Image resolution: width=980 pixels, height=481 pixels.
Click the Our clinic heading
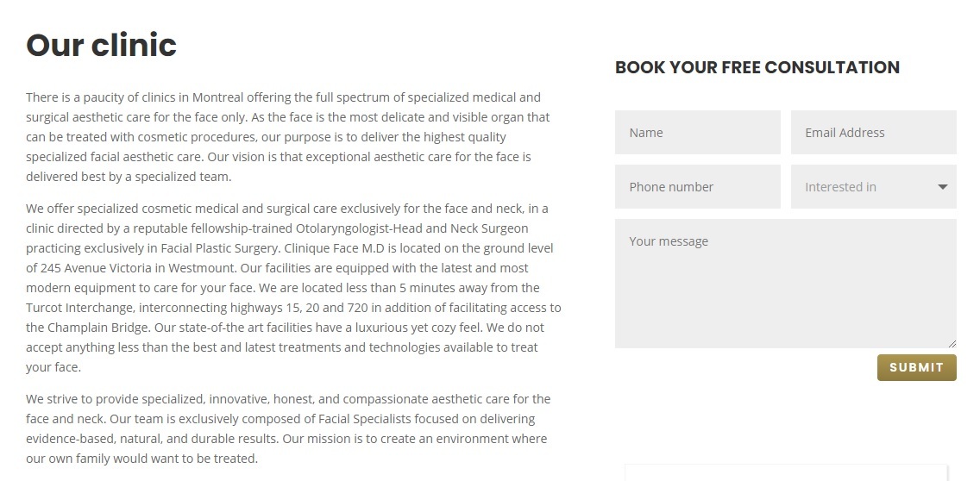pyautogui.click(x=101, y=45)
